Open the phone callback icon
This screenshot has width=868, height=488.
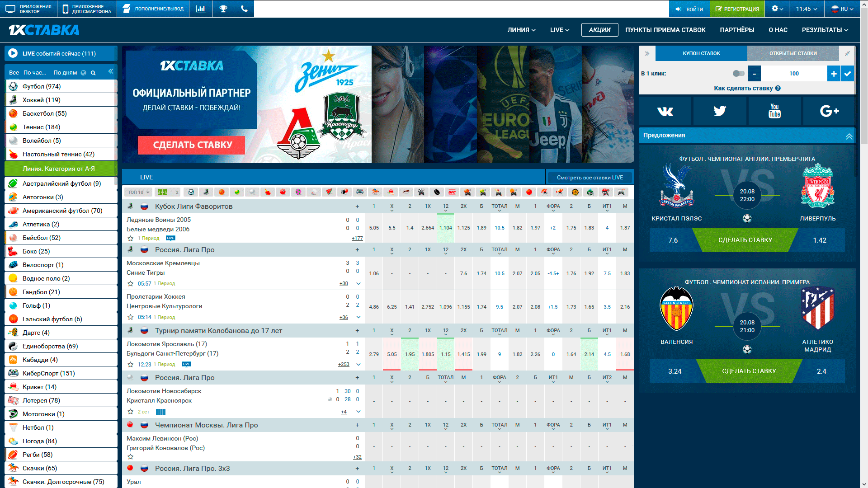tap(244, 9)
